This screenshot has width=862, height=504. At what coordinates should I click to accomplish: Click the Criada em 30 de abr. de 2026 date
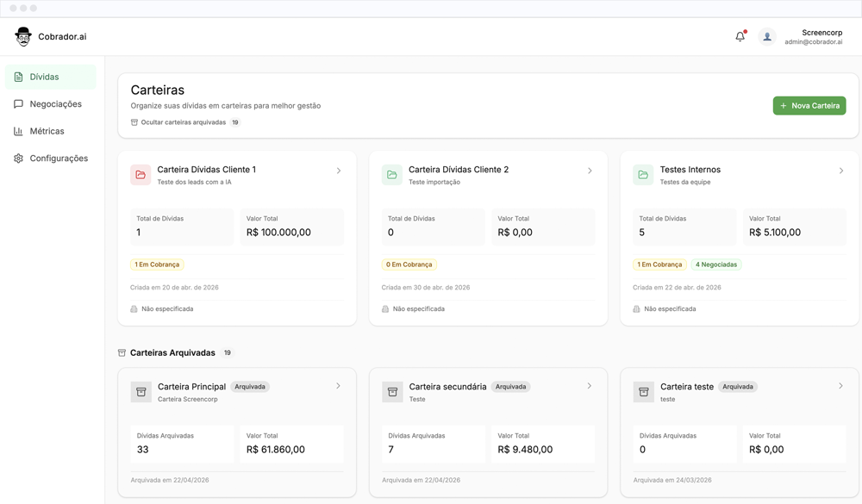426,288
